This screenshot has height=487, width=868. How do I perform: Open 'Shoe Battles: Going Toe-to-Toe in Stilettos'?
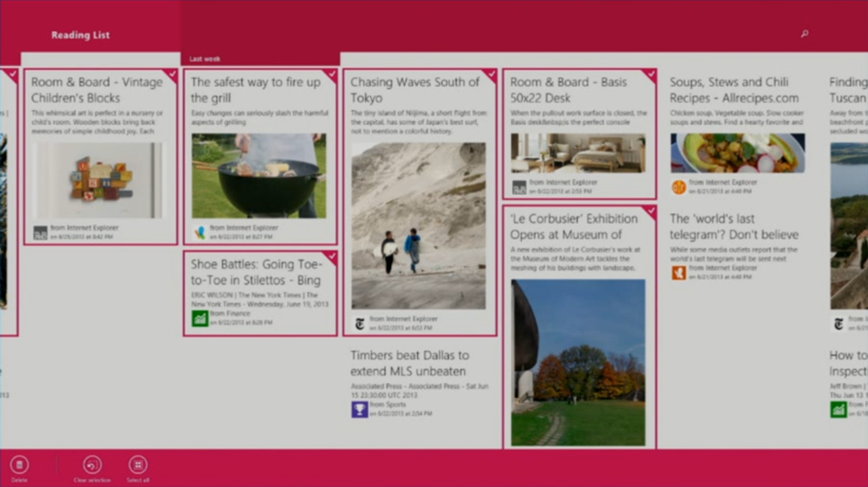click(x=256, y=272)
